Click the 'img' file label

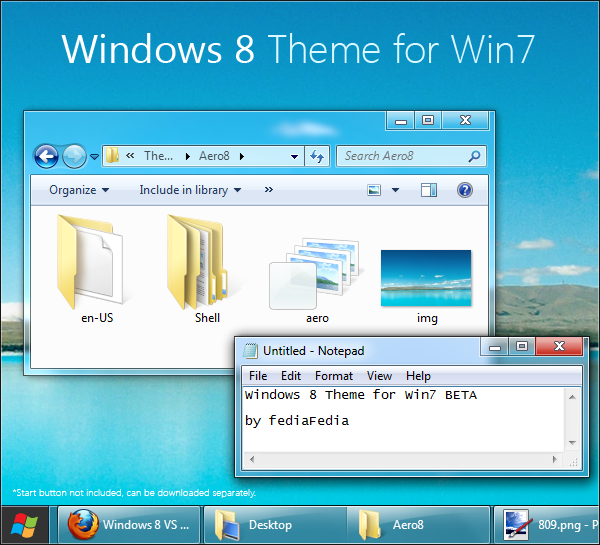427,318
